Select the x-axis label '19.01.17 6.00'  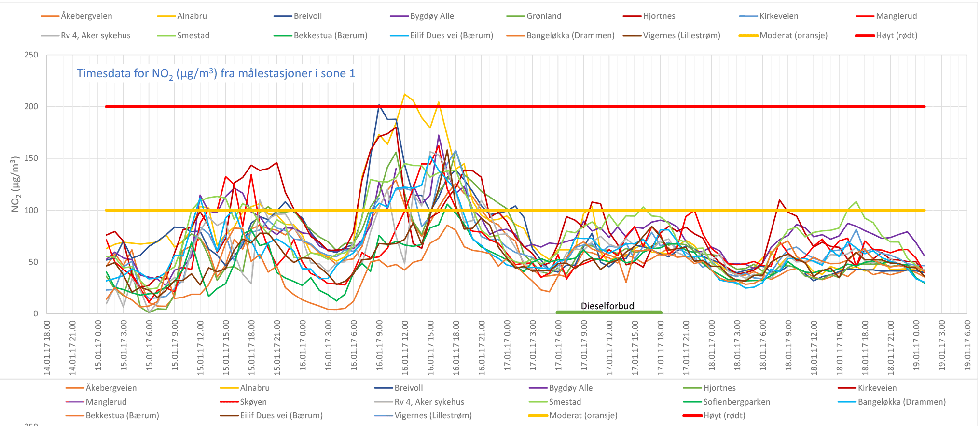pyautogui.click(x=968, y=346)
